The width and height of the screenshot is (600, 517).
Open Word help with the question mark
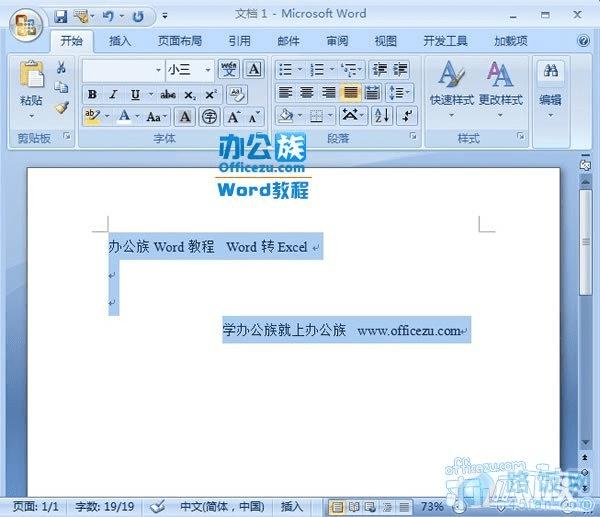(x=583, y=41)
